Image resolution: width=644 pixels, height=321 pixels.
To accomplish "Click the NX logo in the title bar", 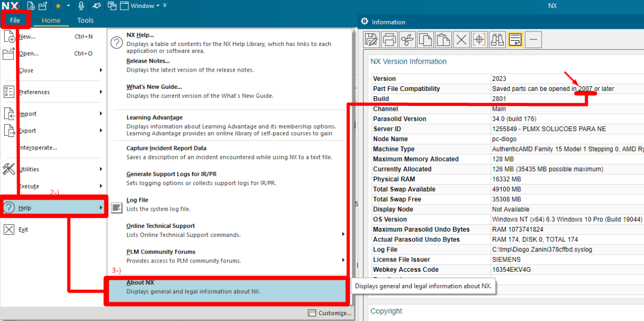I will tap(10, 6).
